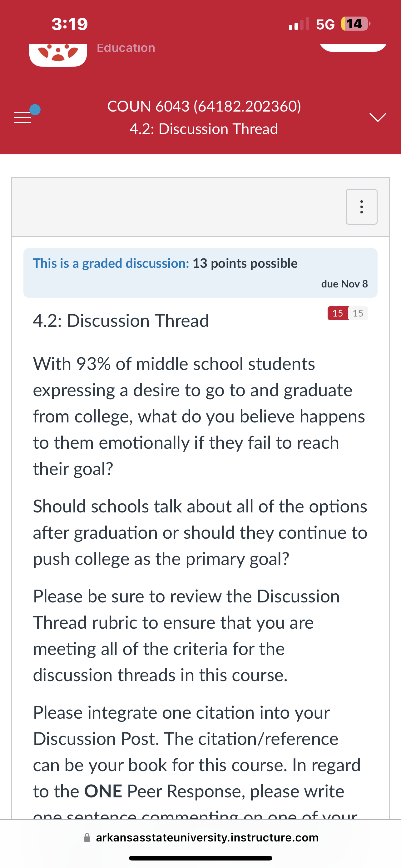Tap the 4.2: Discussion Thread post heading
Image resolution: width=401 pixels, height=868 pixels.
[121, 321]
